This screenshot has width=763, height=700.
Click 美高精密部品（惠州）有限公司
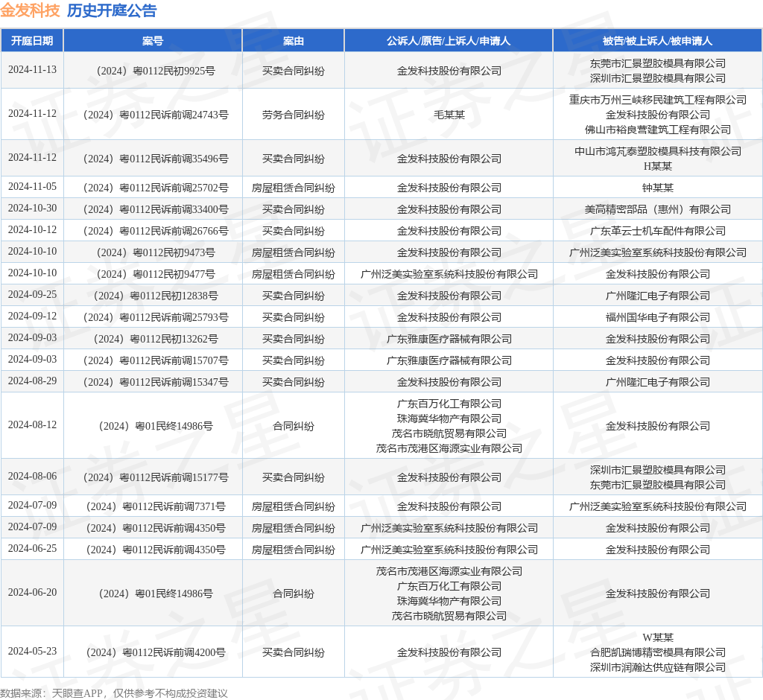658,209
